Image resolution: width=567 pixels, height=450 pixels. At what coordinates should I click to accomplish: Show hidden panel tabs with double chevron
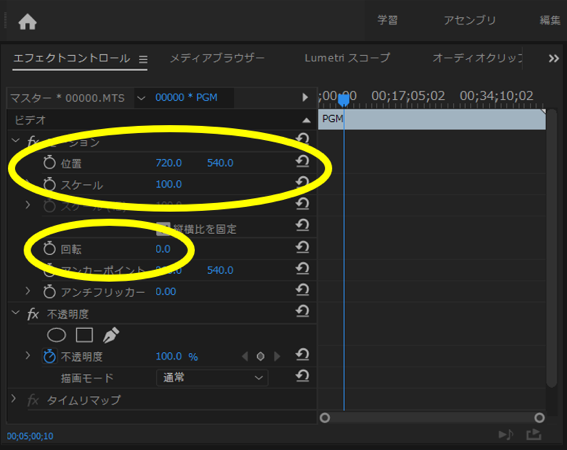tap(554, 58)
